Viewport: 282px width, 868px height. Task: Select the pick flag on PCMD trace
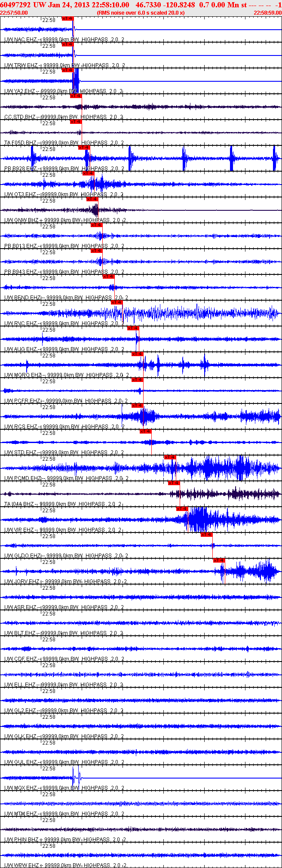[x=170, y=457]
